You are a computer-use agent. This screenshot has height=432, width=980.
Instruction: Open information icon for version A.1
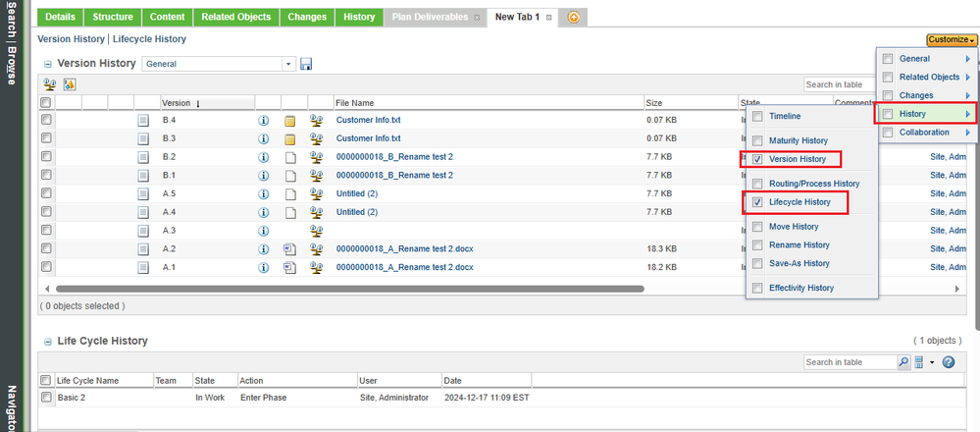263,268
